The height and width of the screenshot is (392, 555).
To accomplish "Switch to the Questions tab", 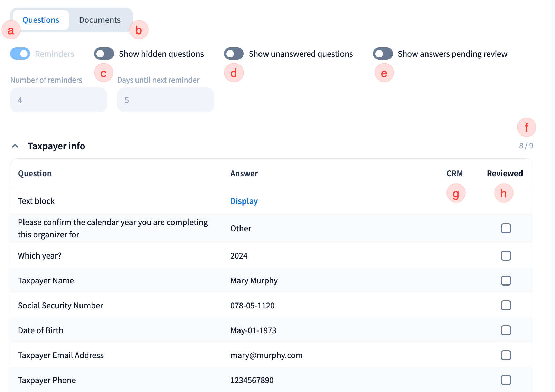I will 41,20.
